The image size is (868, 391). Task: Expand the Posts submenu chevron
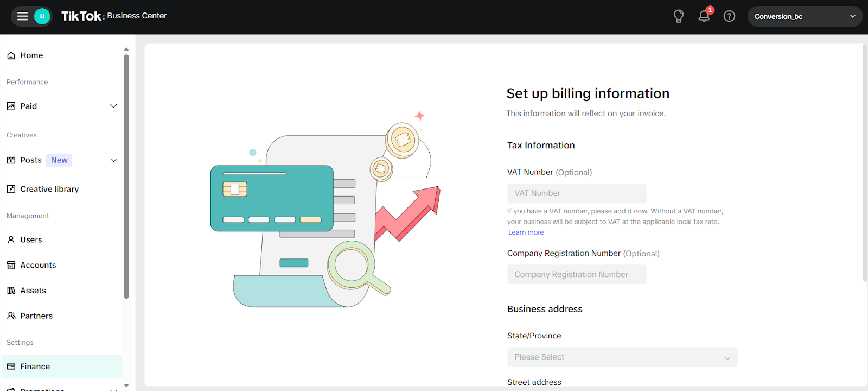pos(113,160)
